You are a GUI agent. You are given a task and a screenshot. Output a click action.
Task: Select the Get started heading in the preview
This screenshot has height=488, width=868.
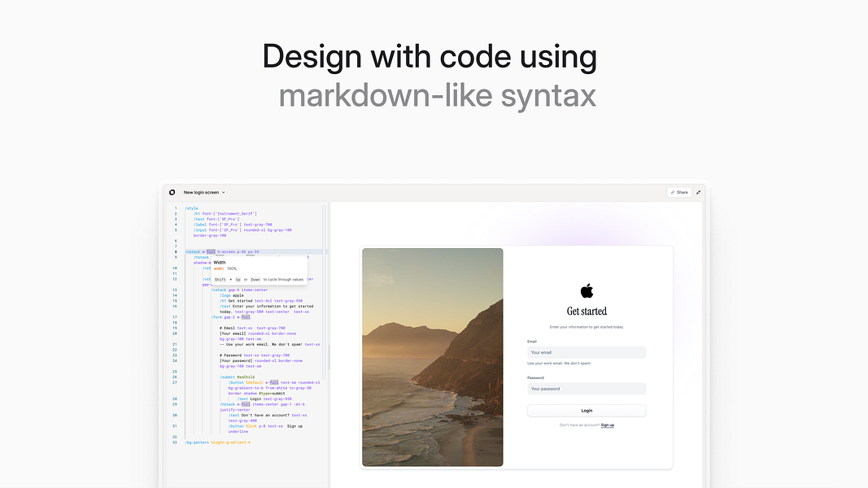[x=587, y=311]
